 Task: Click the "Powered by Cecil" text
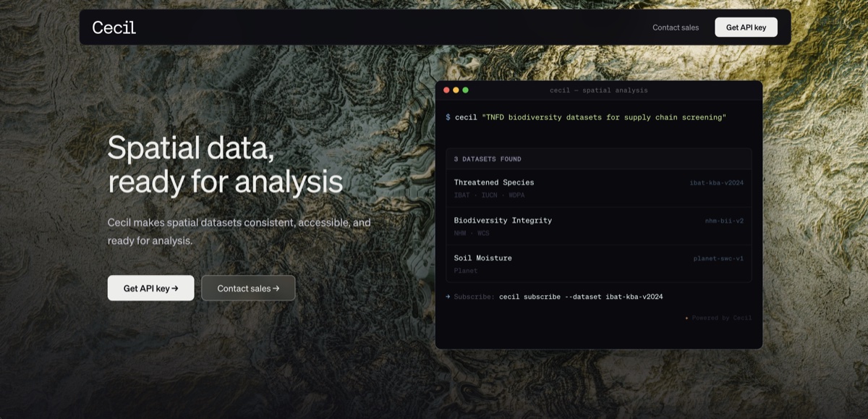[x=721, y=318]
